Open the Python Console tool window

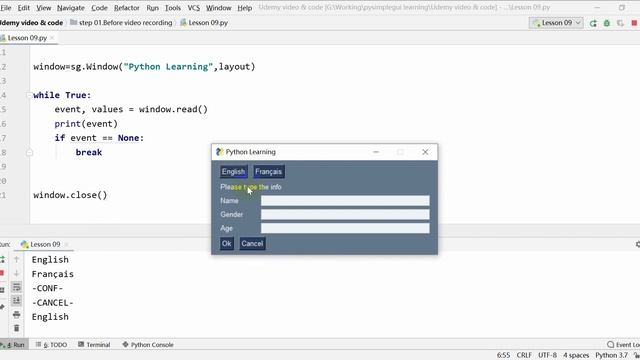pyautogui.click(x=148, y=344)
